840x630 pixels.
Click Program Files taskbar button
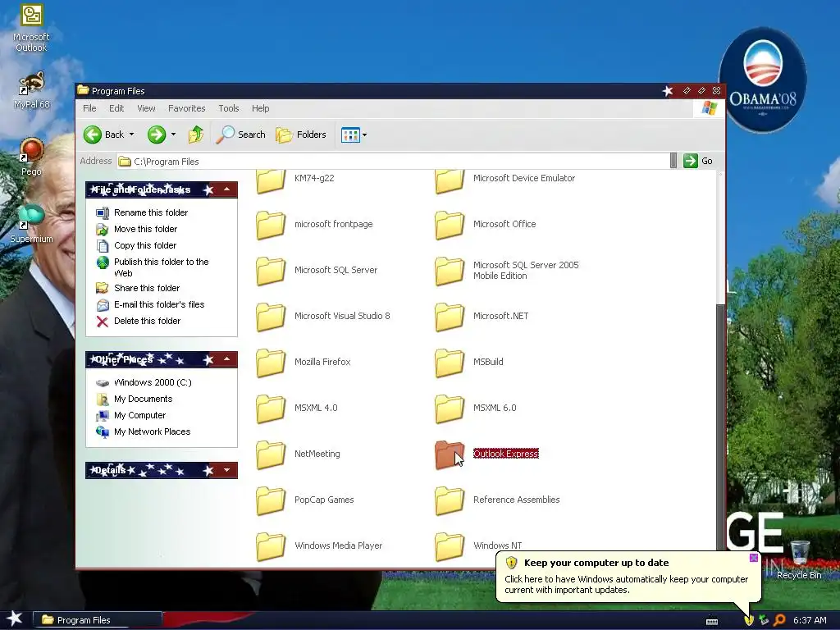coord(98,620)
